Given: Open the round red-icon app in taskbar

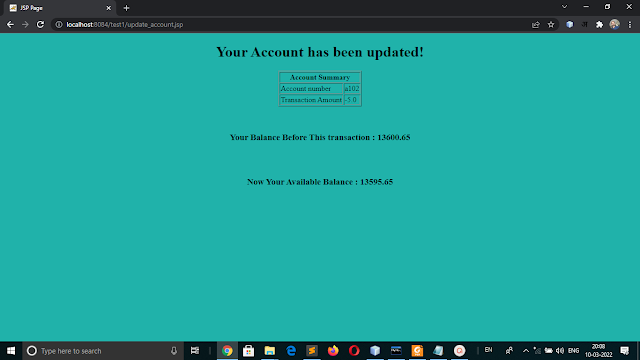Looking at the screenshot, I should point(460,351).
